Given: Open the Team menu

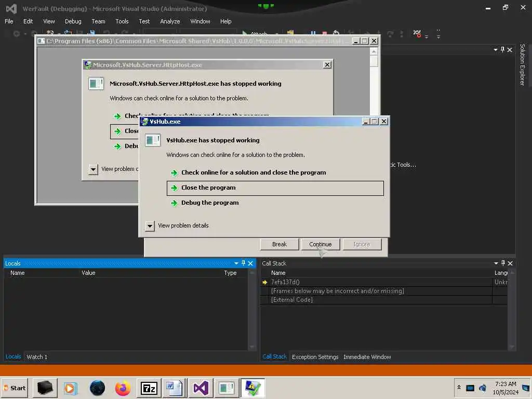Looking at the screenshot, I should 98,21.
